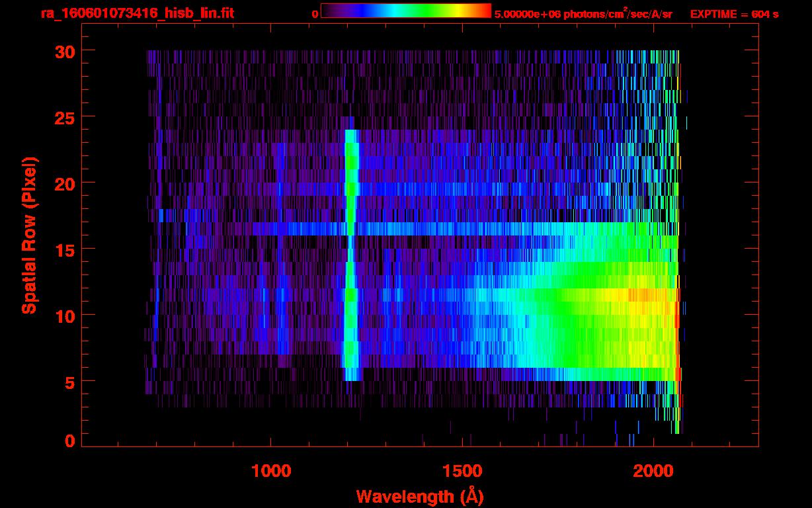The height and width of the screenshot is (508, 812).
Task: Click the 1000 wavelength tick label
Action: click(271, 471)
